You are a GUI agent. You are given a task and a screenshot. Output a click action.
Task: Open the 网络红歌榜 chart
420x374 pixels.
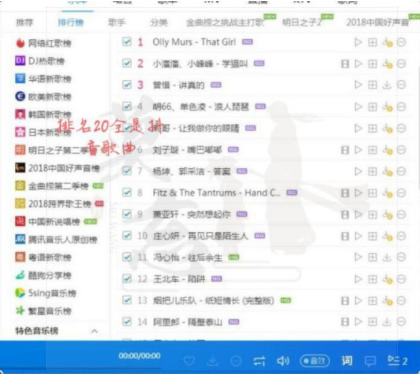click(43, 43)
